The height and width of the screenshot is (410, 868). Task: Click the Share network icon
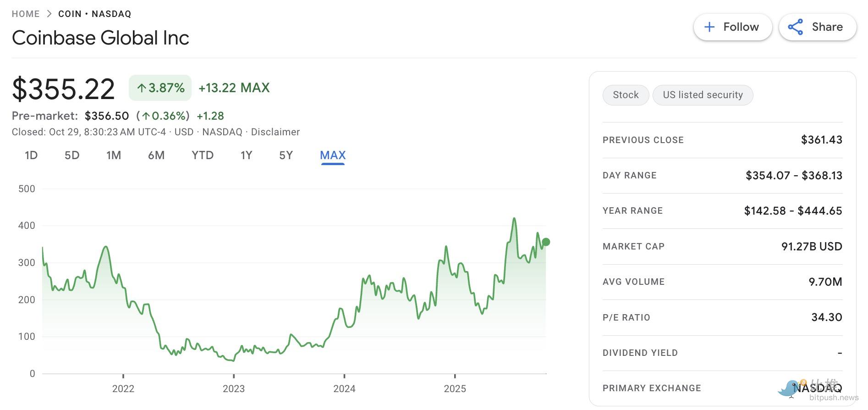click(x=796, y=27)
